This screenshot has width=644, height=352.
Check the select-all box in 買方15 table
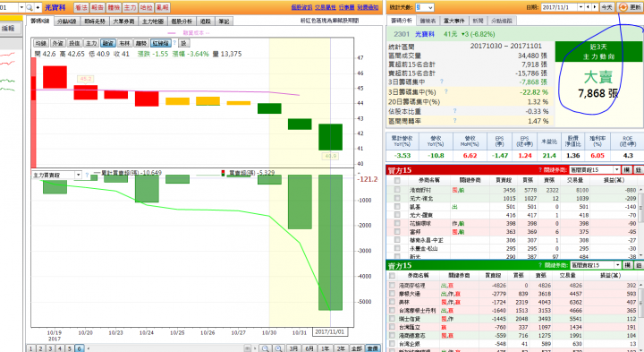point(397,180)
